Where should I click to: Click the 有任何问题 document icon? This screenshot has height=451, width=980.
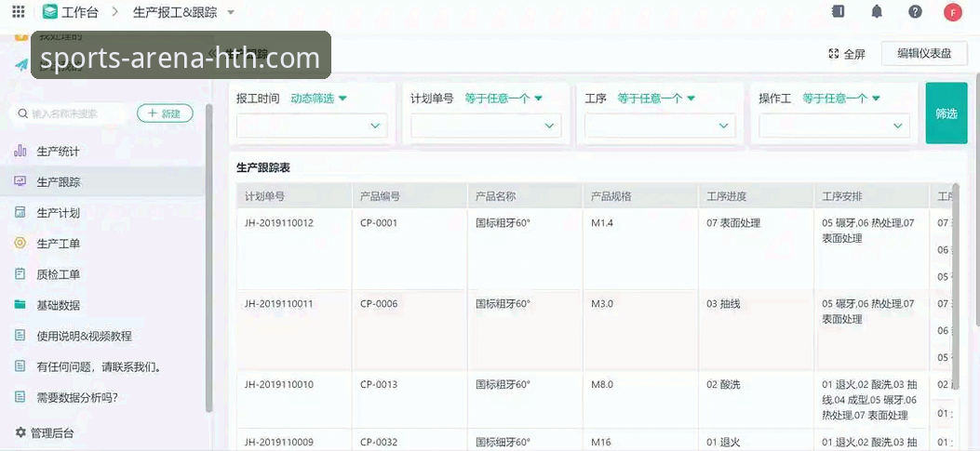coord(20,366)
